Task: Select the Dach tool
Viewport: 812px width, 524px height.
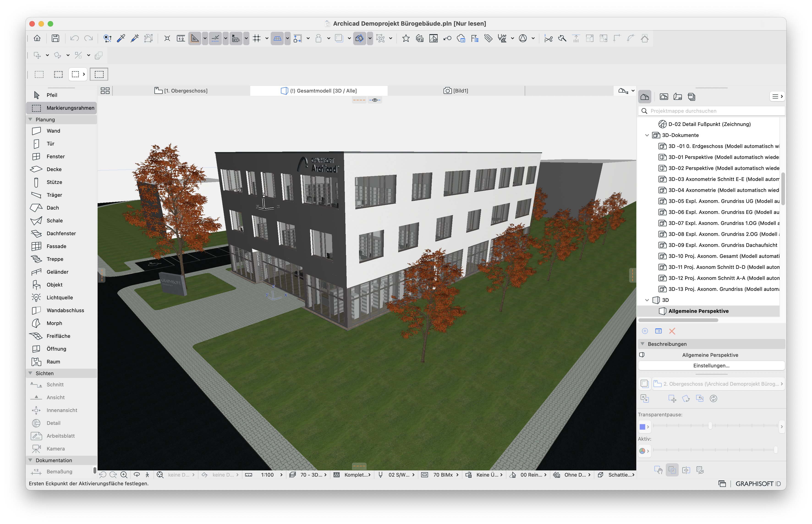Action: point(61,207)
